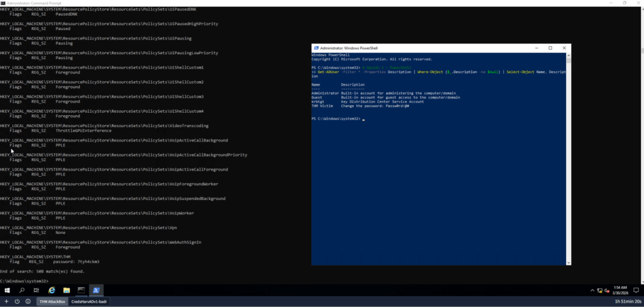Click the Get-ADUser command in PowerShell
Viewport: 644px width, 307px height.
tap(328, 72)
